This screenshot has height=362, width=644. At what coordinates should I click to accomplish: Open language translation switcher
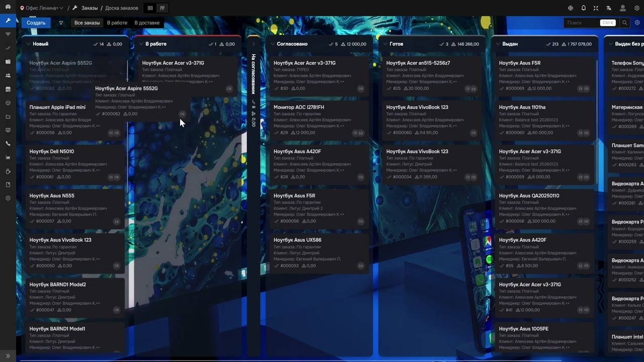pos(609,8)
